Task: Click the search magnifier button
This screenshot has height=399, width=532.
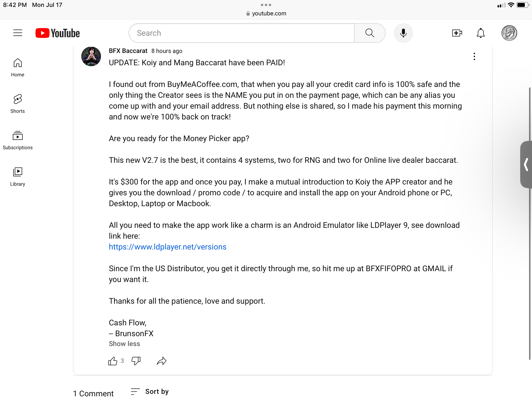Action: (x=370, y=33)
